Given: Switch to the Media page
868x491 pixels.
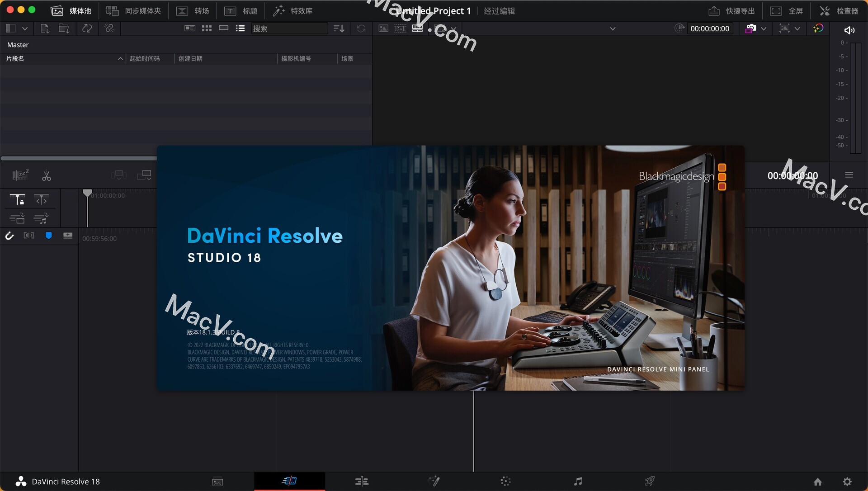Looking at the screenshot, I should point(217,482).
